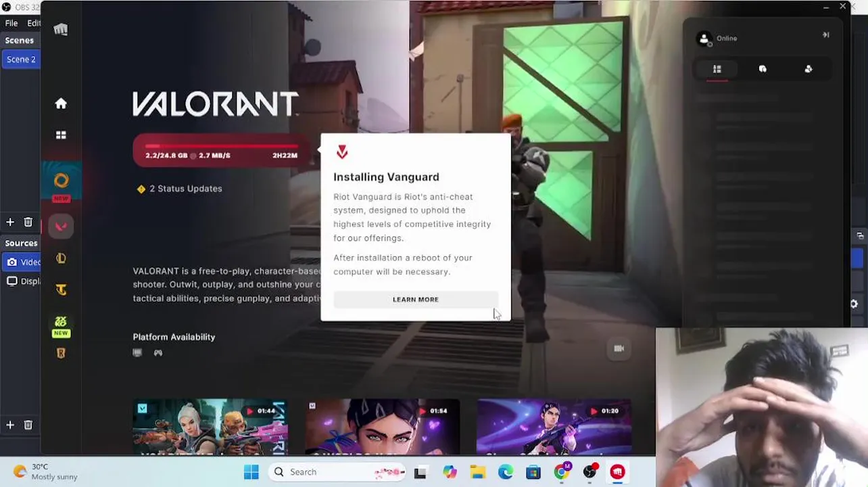
Task: Select Scene 2 in OBS Scenes
Action: pos(21,60)
